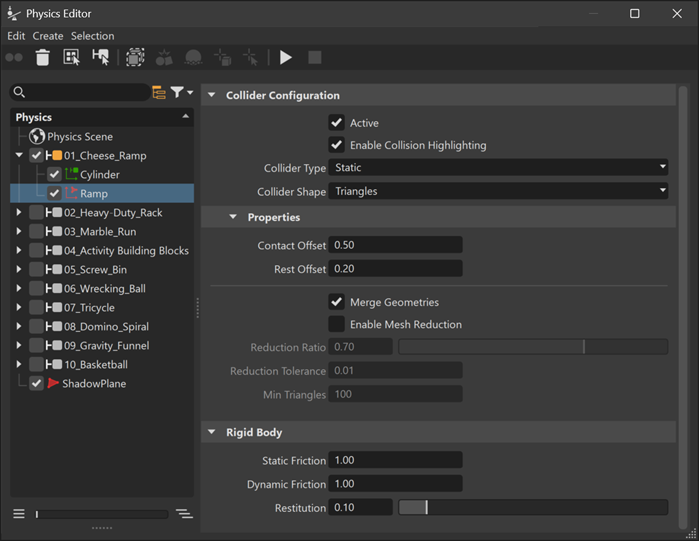Viewport: 699px width, 541px height.
Task: Select 08_Domino_Spiral in the tree
Action: (x=106, y=327)
